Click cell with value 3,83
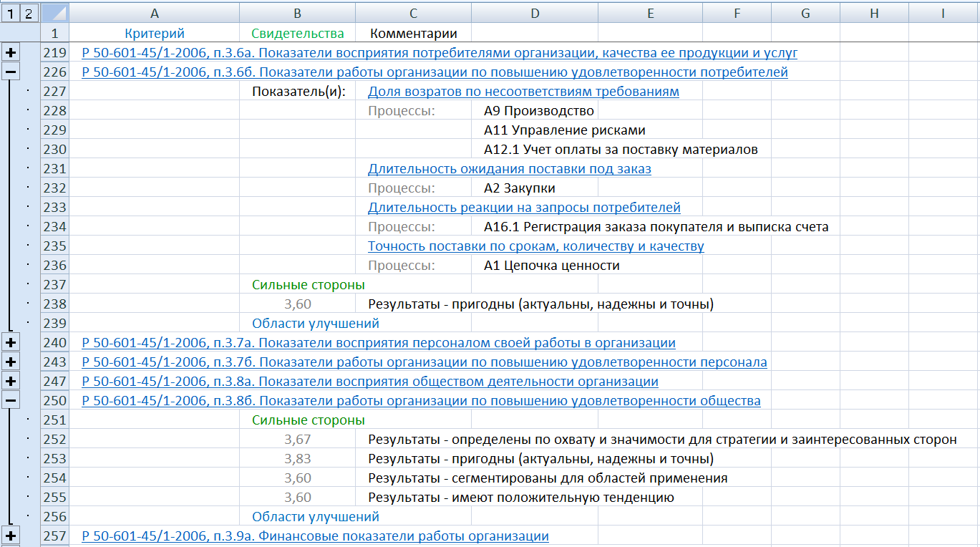This screenshot has width=980, height=547. click(297, 459)
